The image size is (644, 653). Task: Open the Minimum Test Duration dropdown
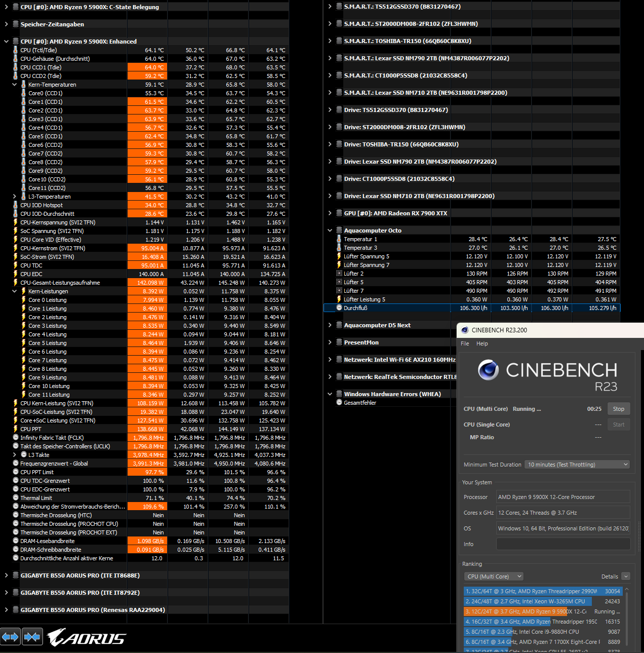(577, 464)
